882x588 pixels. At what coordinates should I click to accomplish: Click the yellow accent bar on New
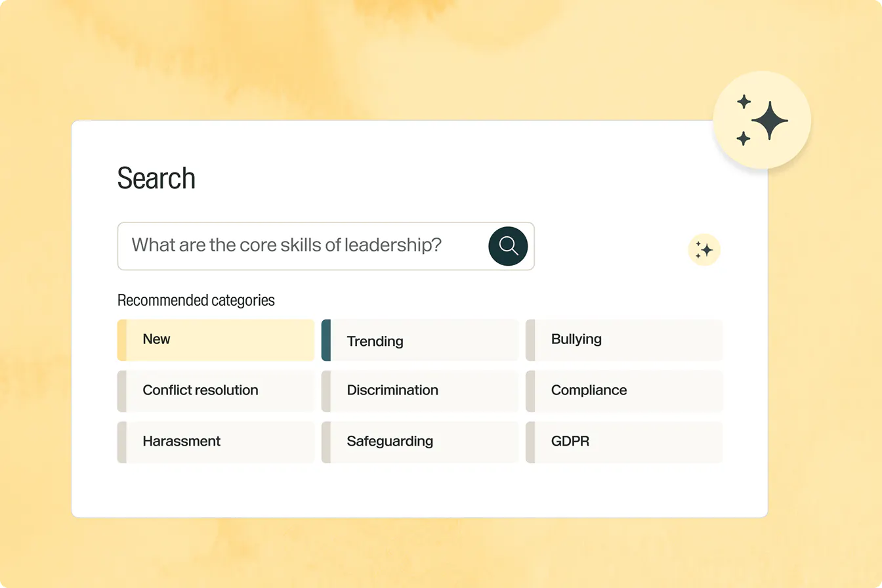click(121, 340)
